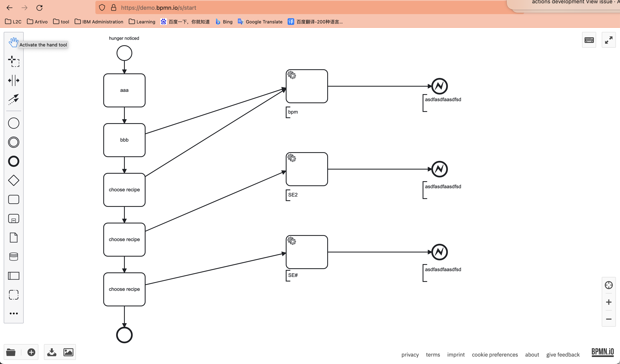Go back in the browser
The image size is (620, 364).
pyautogui.click(x=10, y=8)
